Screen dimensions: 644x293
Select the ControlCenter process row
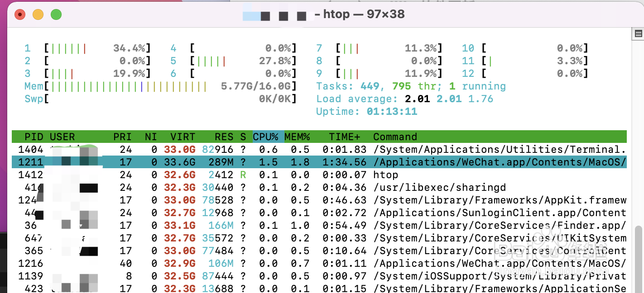(x=319, y=250)
